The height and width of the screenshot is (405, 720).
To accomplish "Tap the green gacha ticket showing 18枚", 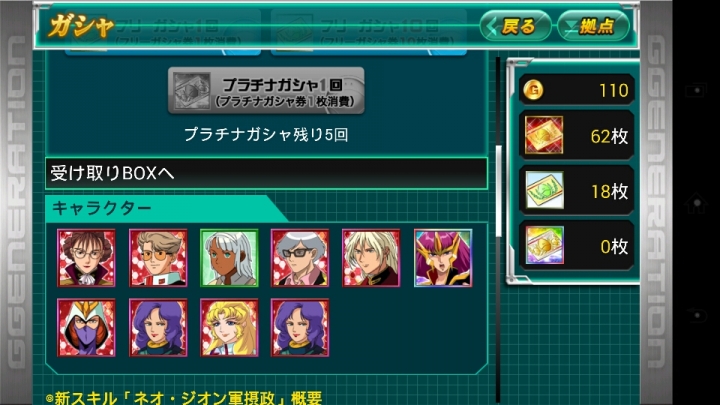I will (577, 191).
